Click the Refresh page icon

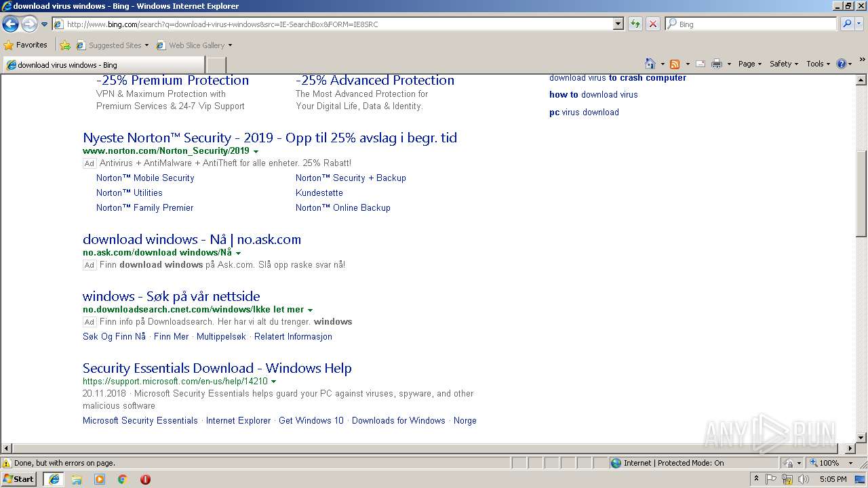[x=635, y=24]
